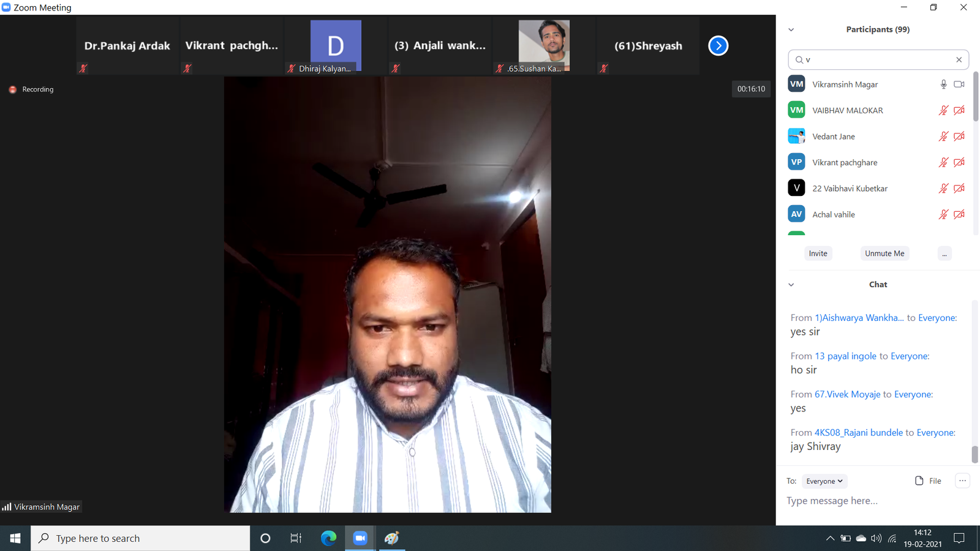The width and height of the screenshot is (980, 551).
Task: Select (3) Anjali wank... video tile
Action: pyautogui.click(x=440, y=46)
